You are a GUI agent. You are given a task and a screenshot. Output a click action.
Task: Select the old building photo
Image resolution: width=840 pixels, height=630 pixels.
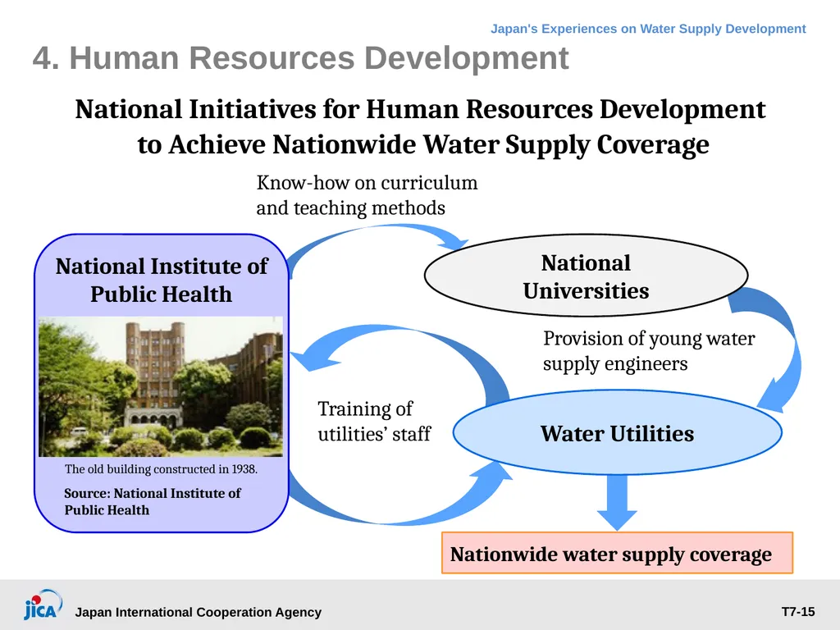(161, 386)
